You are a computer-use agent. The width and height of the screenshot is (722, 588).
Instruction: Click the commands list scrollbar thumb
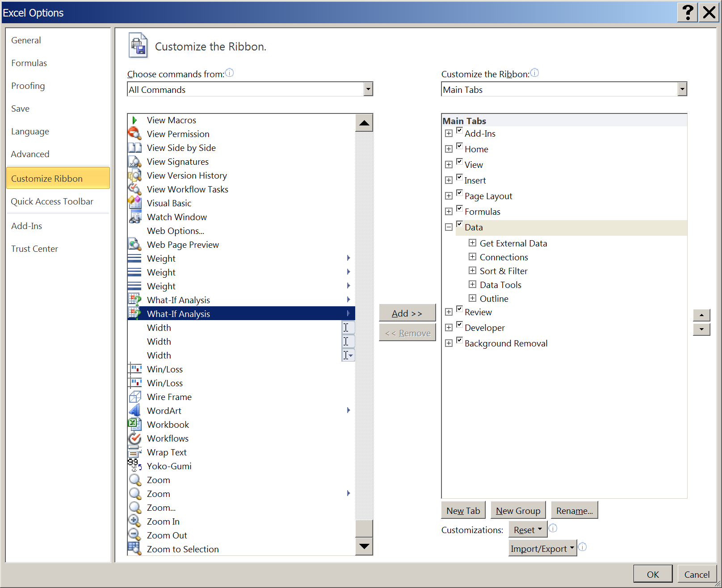click(364, 528)
